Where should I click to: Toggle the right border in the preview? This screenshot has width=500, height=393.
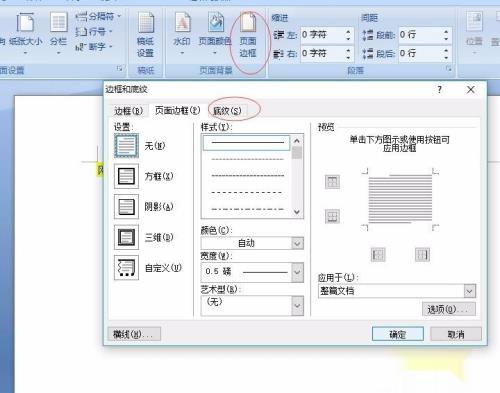(x=422, y=255)
